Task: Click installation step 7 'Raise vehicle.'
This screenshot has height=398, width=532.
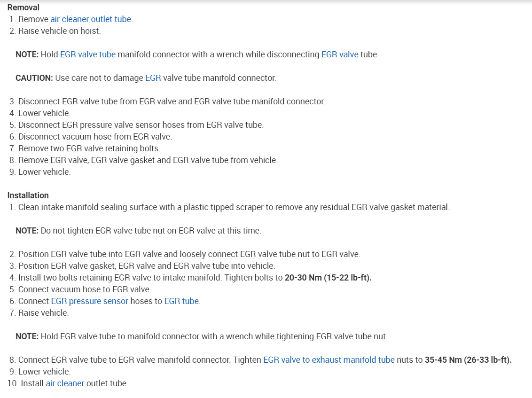Action: pos(43,313)
